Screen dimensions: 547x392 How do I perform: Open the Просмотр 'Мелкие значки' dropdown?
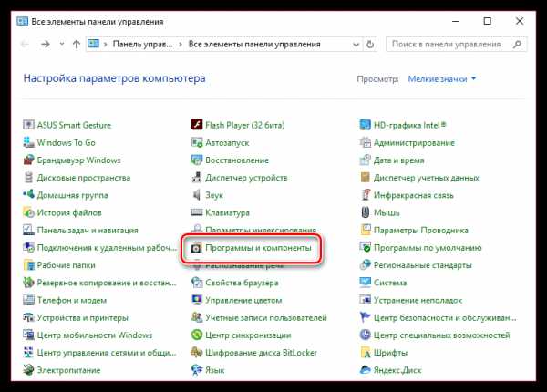[441, 80]
